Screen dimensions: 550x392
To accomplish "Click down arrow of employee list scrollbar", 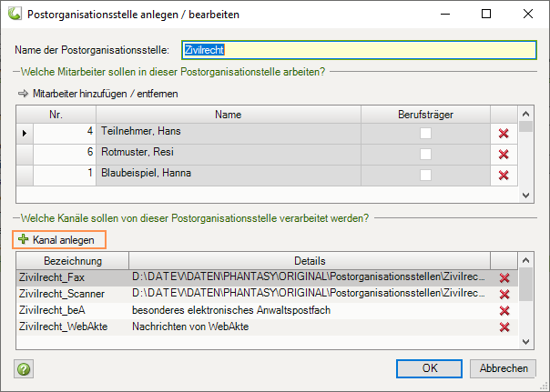I will pyautogui.click(x=525, y=196).
